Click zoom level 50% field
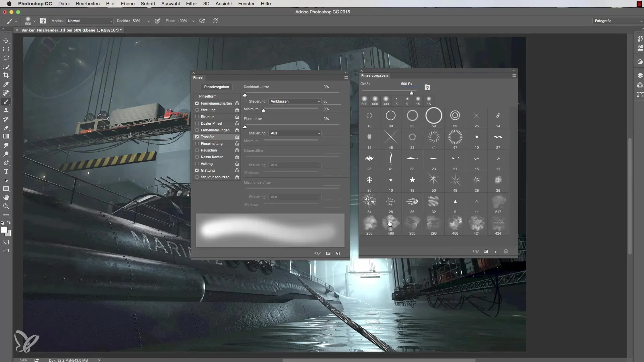The image size is (644, 362). (x=23, y=360)
